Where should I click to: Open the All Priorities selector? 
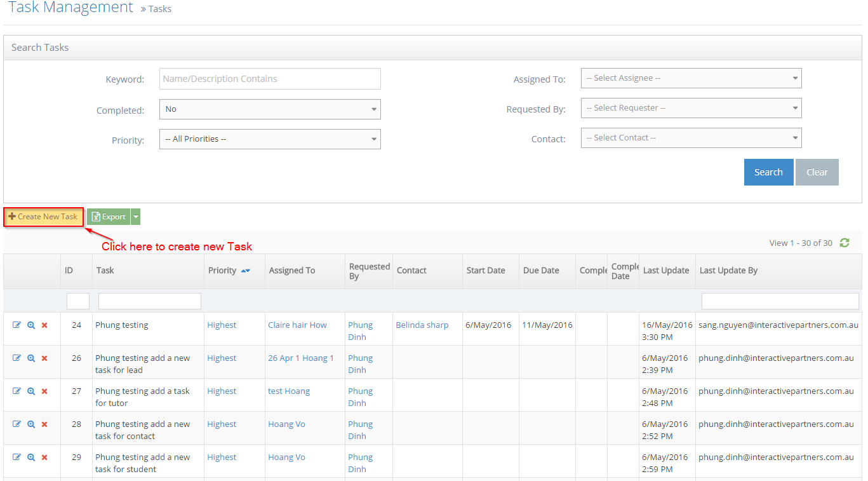coord(270,139)
